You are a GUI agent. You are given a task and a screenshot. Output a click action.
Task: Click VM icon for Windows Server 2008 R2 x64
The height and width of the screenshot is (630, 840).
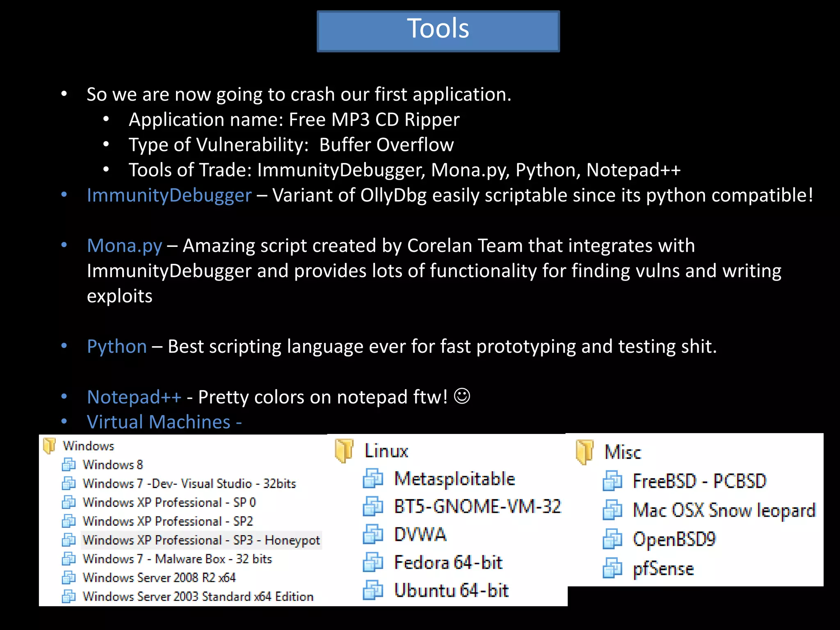pyautogui.click(x=68, y=577)
